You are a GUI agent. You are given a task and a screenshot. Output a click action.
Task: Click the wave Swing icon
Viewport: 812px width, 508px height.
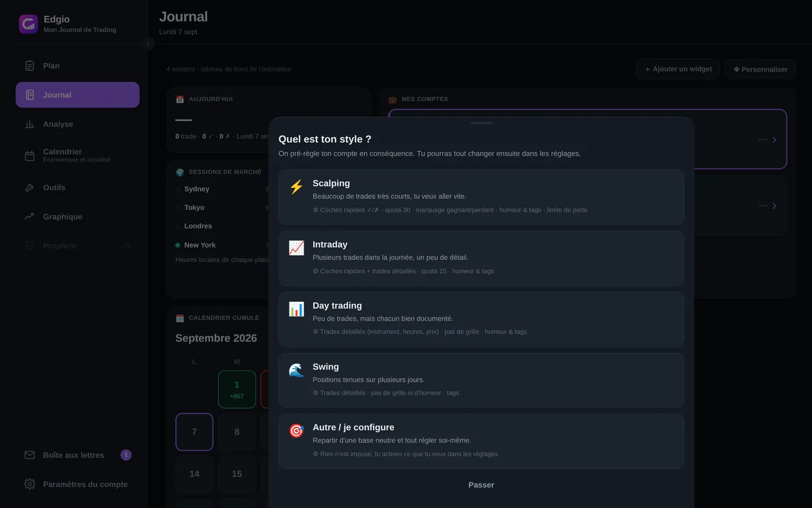point(297,370)
